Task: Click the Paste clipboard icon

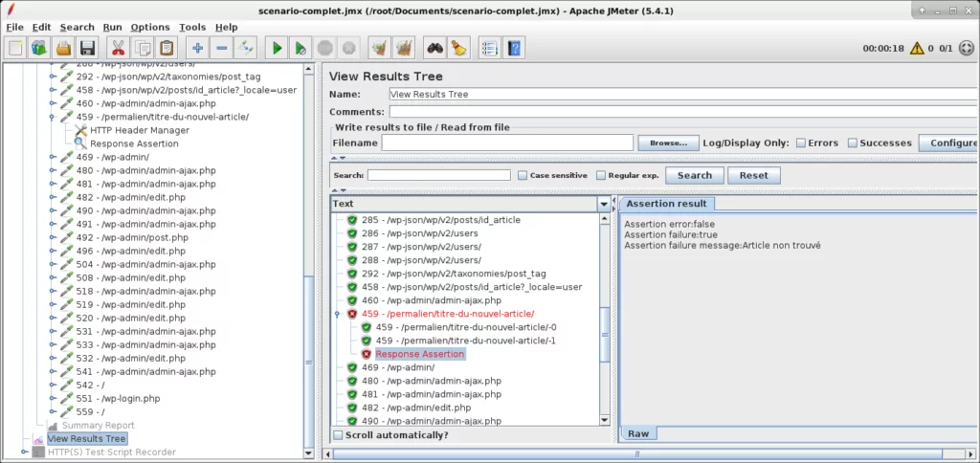Action: [167, 48]
